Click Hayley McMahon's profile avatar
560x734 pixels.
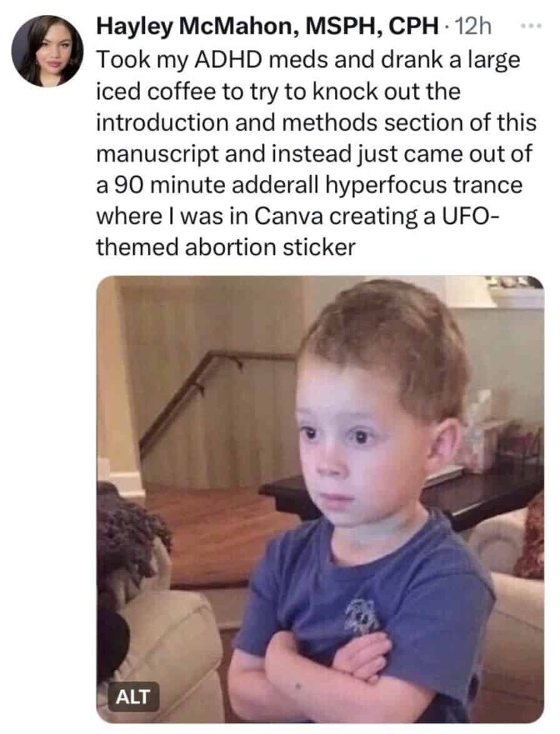point(47,51)
